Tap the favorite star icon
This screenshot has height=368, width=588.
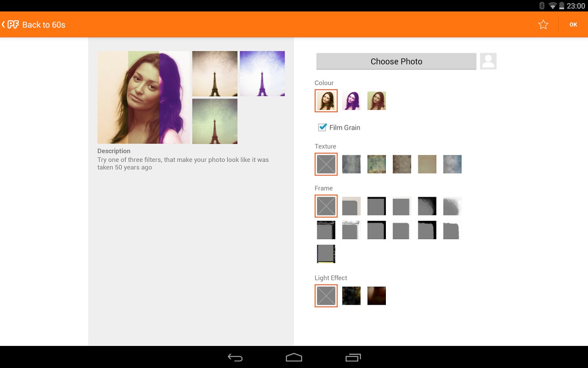pos(543,25)
